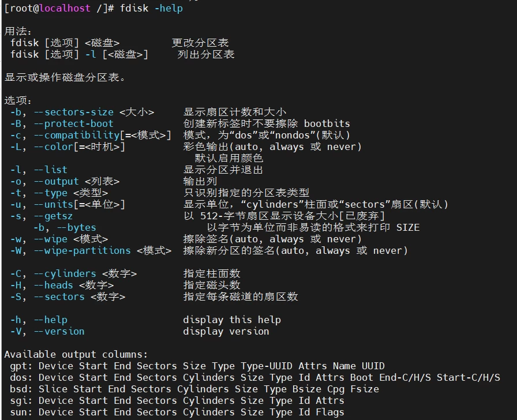
Task: Click the 'Available output columns:' heading
Action: pyautogui.click(x=76, y=354)
